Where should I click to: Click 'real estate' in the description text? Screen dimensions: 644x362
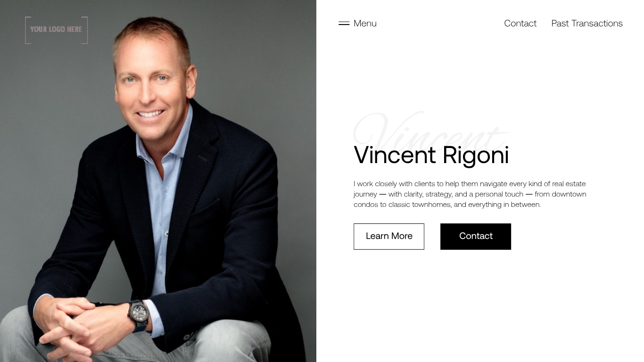569,184
